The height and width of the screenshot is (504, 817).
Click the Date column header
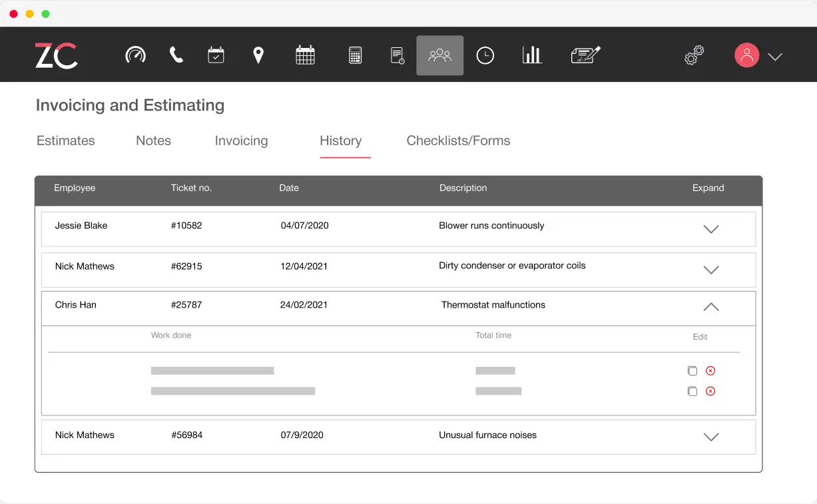(x=289, y=188)
